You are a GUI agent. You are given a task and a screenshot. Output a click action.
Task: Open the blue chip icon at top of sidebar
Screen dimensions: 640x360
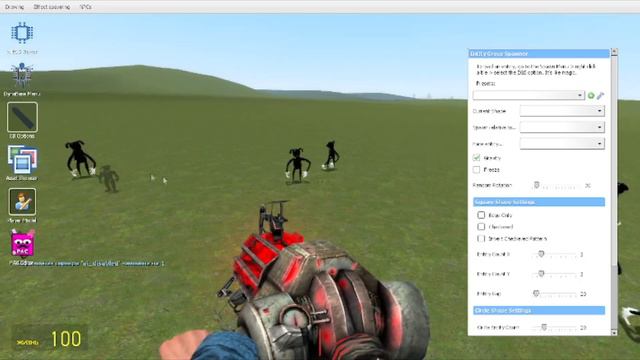pyautogui.click(x=22, y=33)
